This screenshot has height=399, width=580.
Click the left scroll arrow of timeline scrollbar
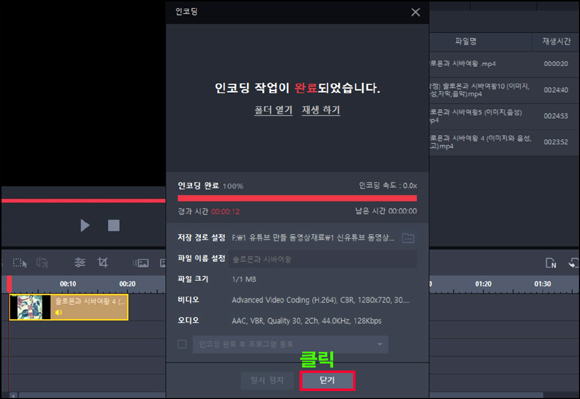13,395
